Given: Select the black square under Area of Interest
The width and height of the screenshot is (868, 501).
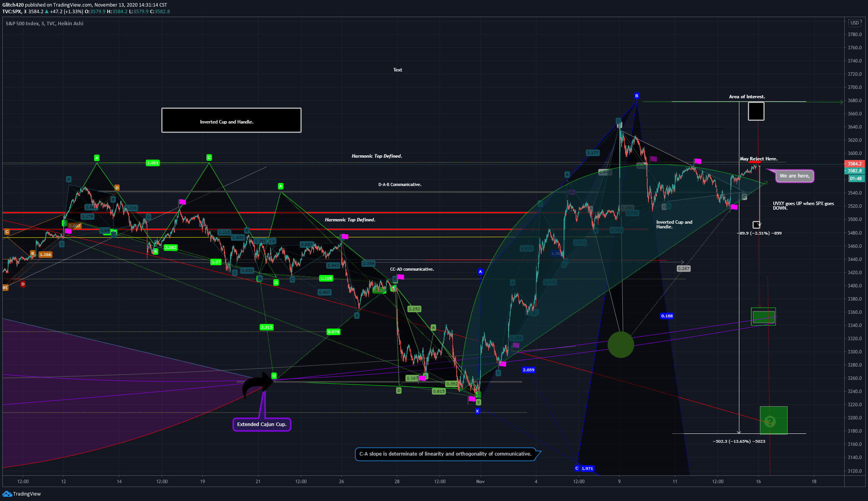Looking at the screenshot, I should pos(756,111).
